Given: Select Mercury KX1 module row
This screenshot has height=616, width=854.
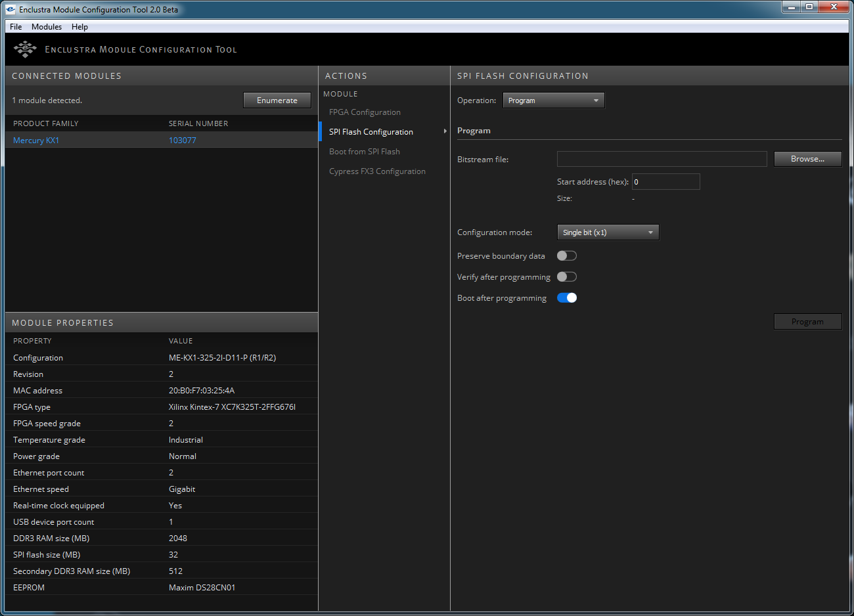Looking at the screenshot, I should click(x=161, y=140).
